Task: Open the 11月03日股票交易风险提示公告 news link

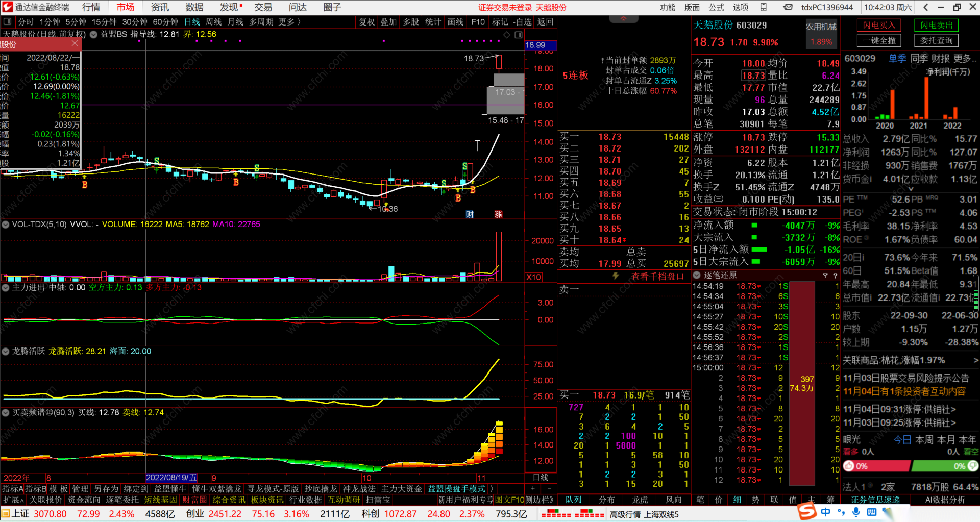Action: click(906, 378)
